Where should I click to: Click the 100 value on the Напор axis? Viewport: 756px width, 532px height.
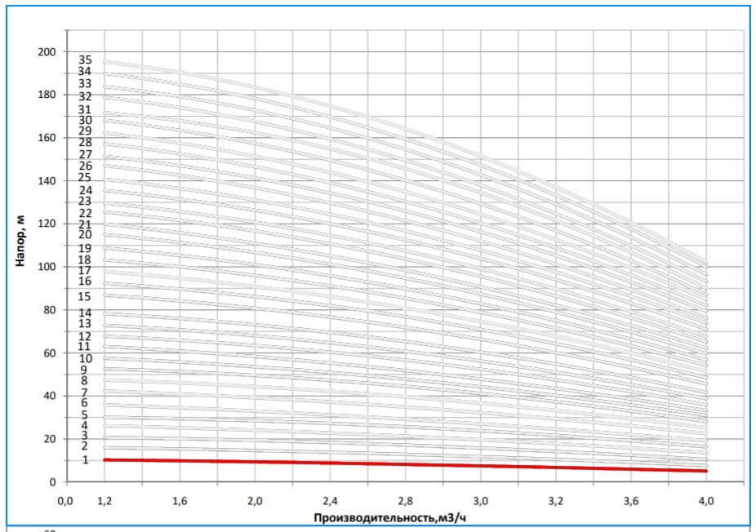click(x=47, y=267)
